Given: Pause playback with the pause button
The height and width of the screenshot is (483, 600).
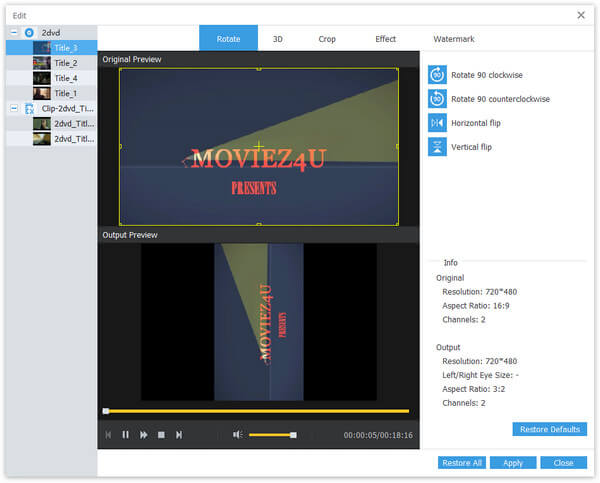Looking at the screenshot, I should (x=126, y=435).
